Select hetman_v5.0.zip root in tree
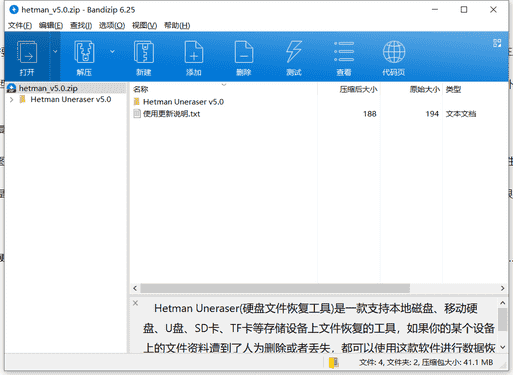The width and height of the screenshot is (513, 375). pos(48,88)
